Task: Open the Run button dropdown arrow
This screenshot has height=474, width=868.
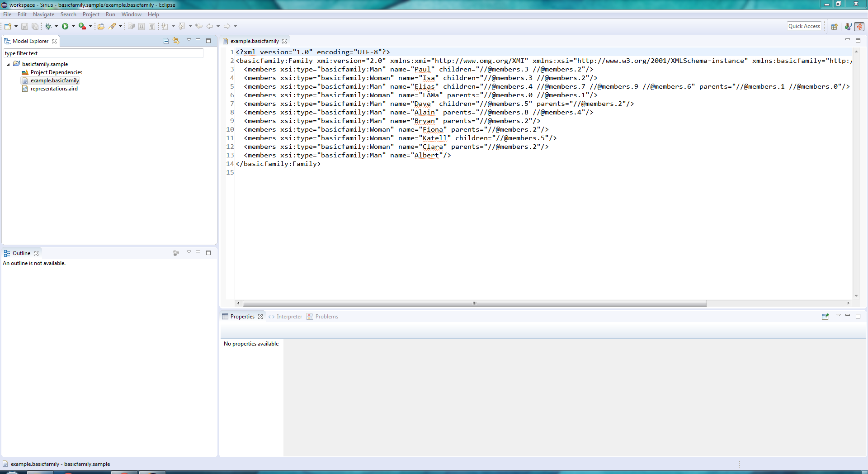Action: pos(73,26)
